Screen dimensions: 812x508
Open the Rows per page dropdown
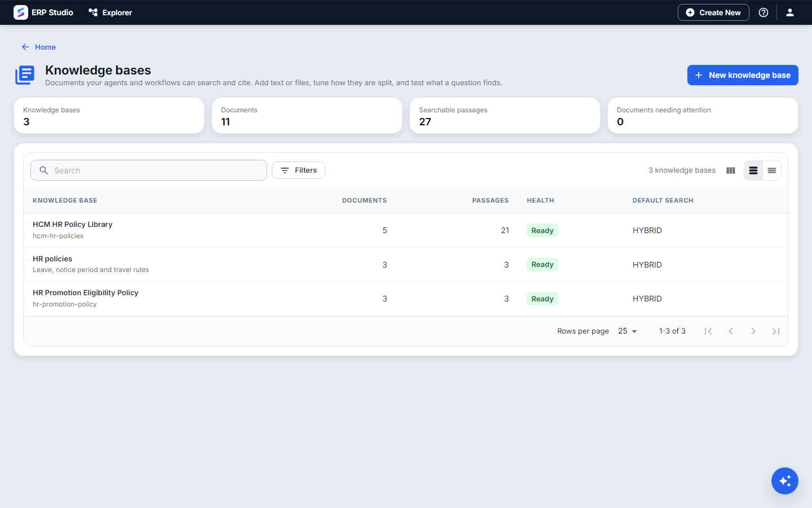coord(627,331)
